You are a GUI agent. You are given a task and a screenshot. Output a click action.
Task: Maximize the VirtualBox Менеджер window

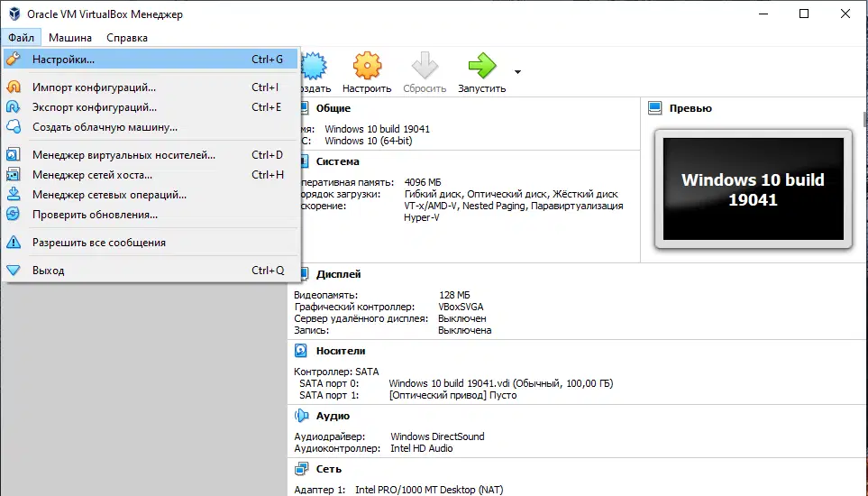[x=804, y=14]
